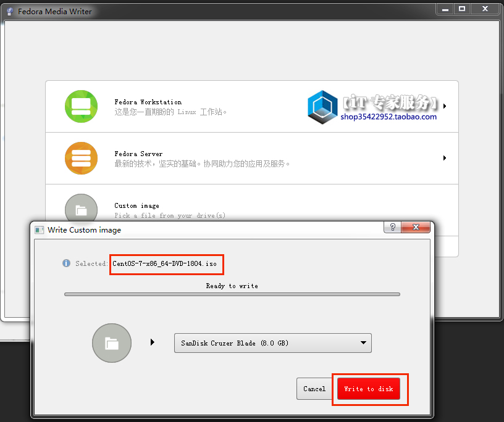Click the Cancel button
Viewport: 504px width, 422px height.
point(314,389)
